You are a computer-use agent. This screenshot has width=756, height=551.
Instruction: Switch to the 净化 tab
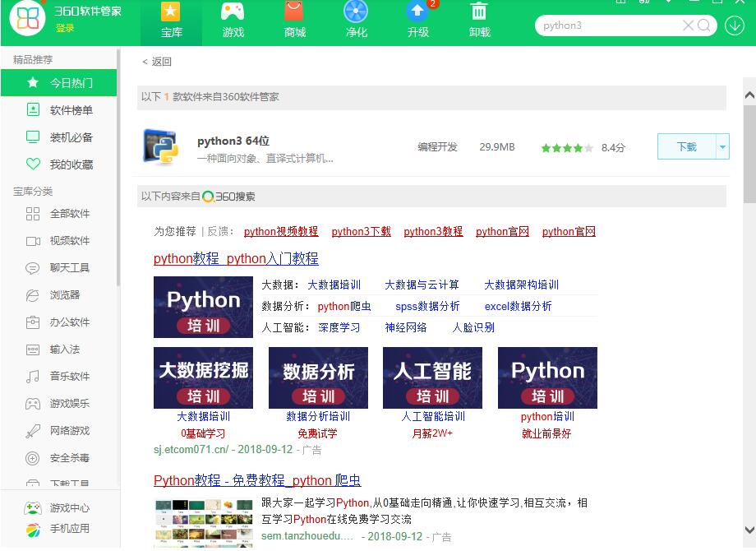click(357, 21)
